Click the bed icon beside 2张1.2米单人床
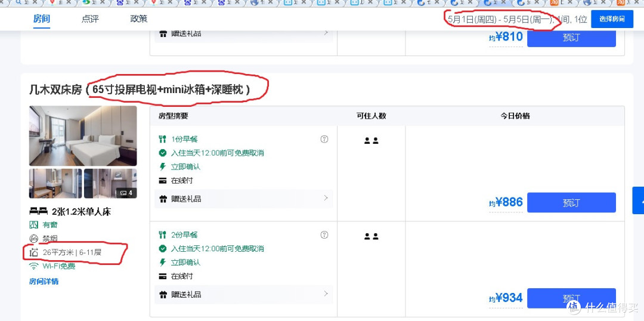Image resolution: width=644 pixels, height=321 pixels. pos(38,212)
